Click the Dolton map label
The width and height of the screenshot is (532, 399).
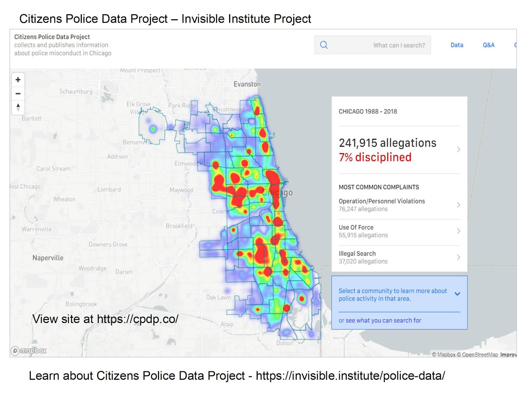(285, 343)
